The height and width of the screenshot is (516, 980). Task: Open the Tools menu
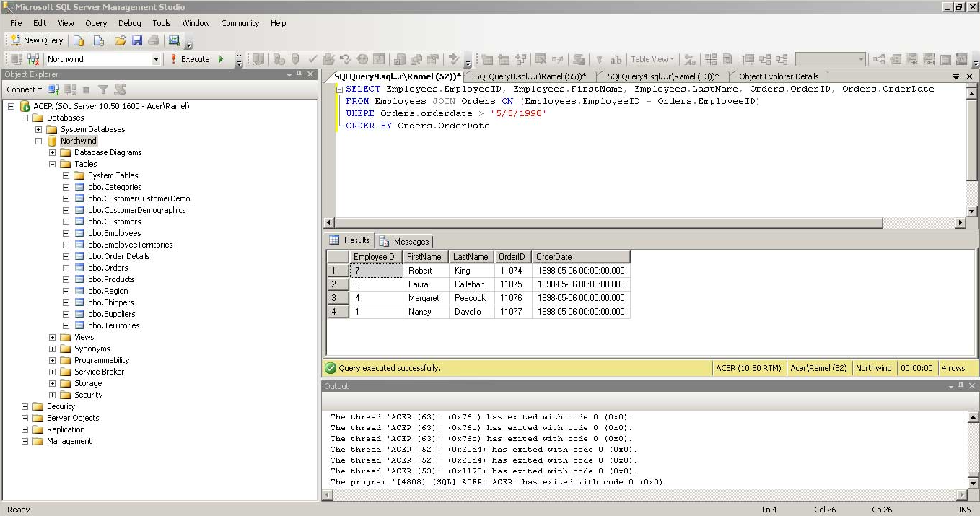tap(162, 23)
